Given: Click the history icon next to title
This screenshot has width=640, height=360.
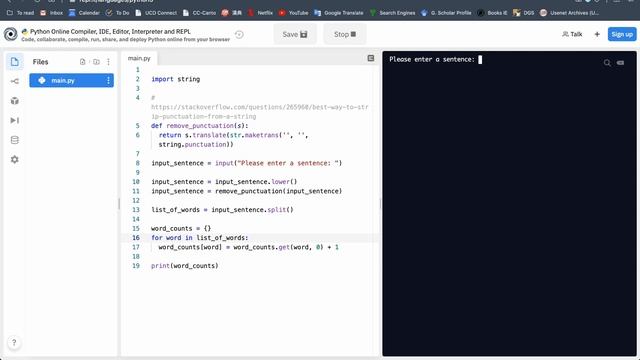Looking at the screenshot, I should pos(240,35).
